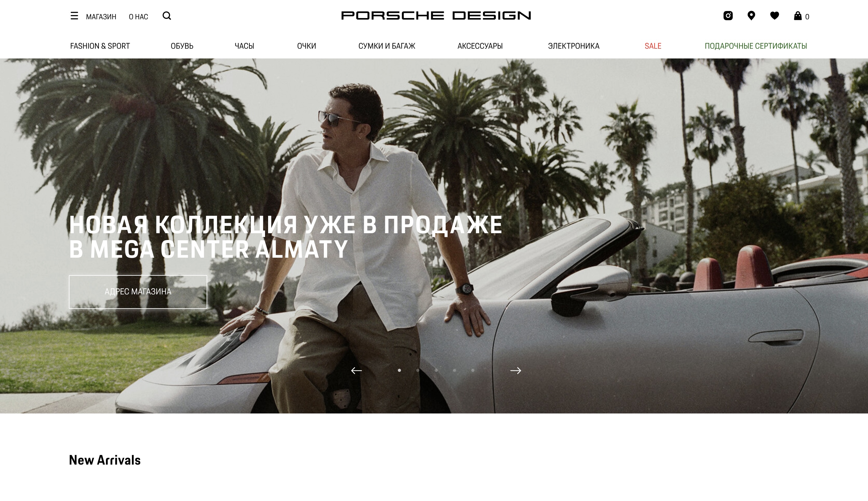Open the red SALE menu item

click(653, 46)
